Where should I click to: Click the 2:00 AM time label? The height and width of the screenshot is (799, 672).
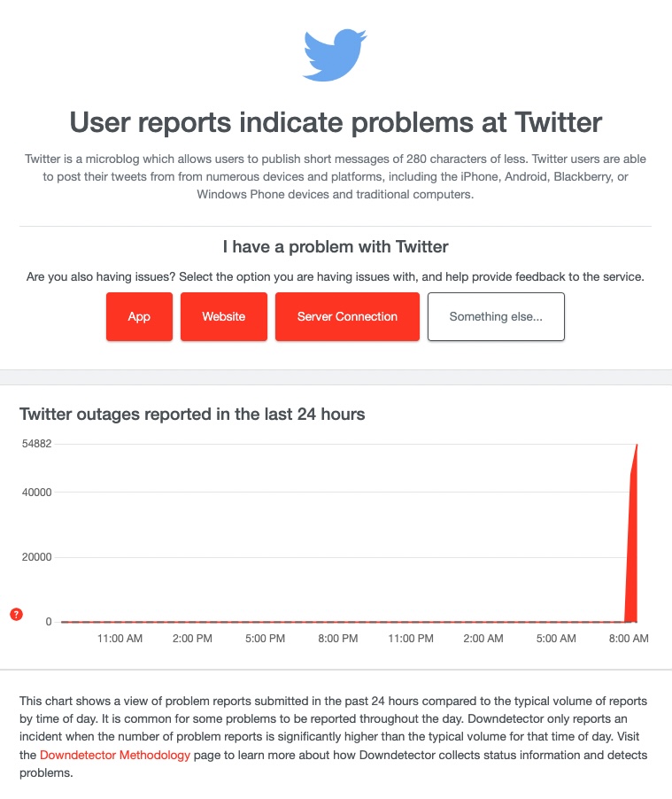click(x=483, y=639)
